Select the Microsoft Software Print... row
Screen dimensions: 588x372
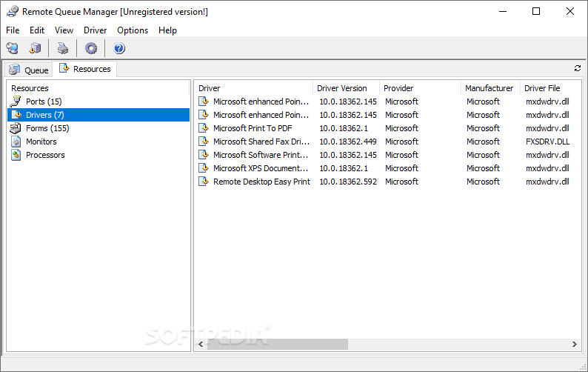pos(388,155)
